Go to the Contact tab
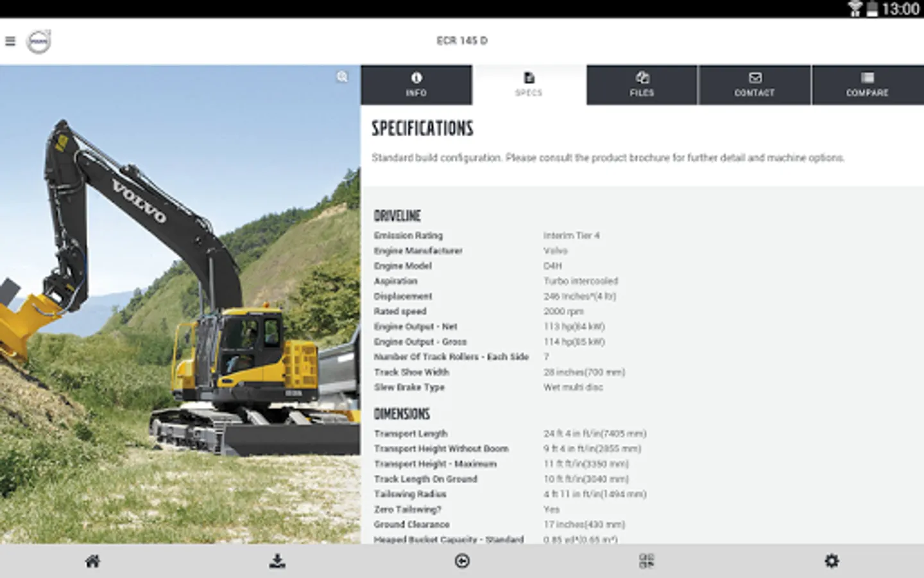 755,85
